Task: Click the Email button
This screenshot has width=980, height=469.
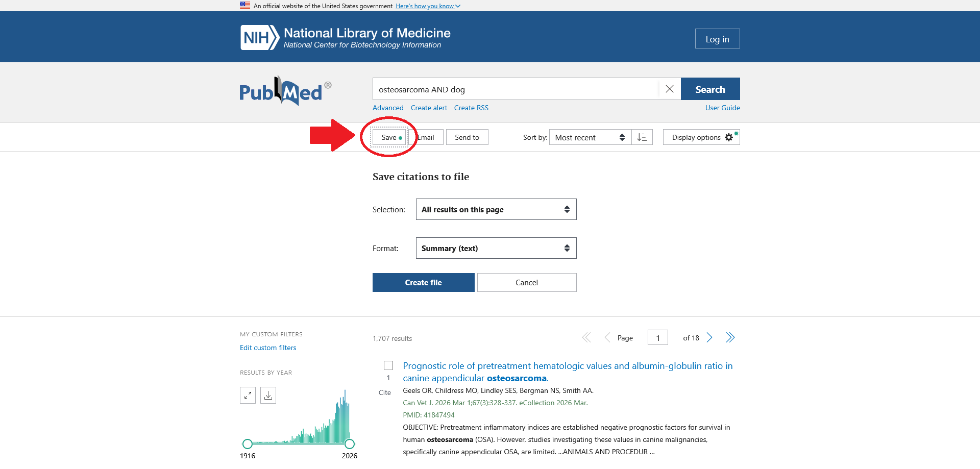Action: tap(426, 137)
